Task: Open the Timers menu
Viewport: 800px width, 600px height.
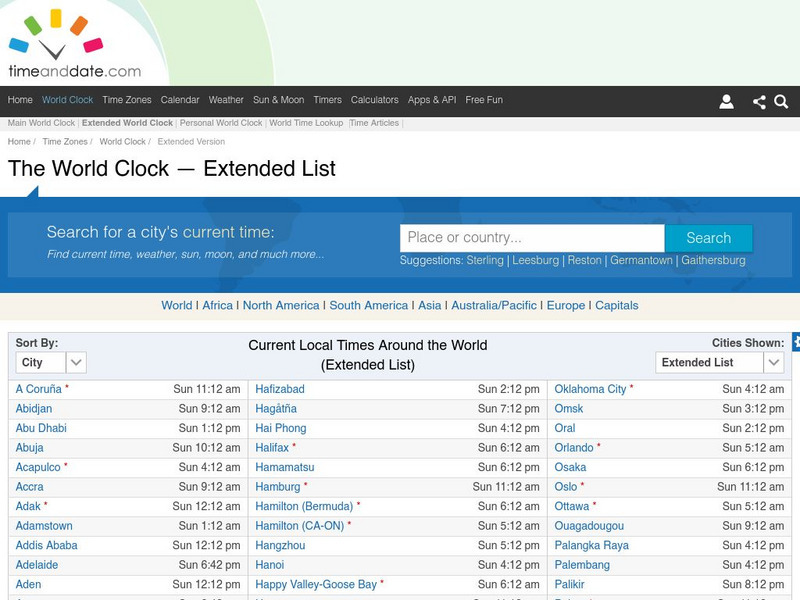Action: pyautogui.click(x=327, y=100)
